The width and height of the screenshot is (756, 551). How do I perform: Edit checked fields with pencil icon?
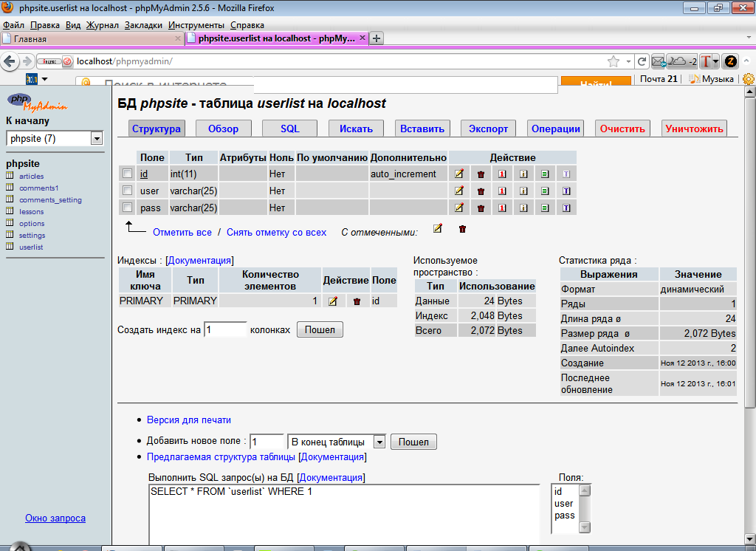(x=437, y=228)
